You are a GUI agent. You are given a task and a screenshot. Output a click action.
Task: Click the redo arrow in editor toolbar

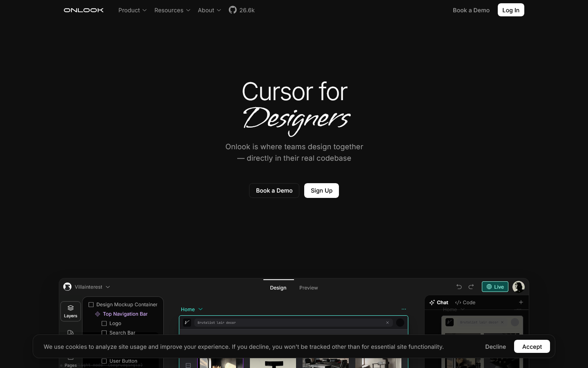(471, 287)
